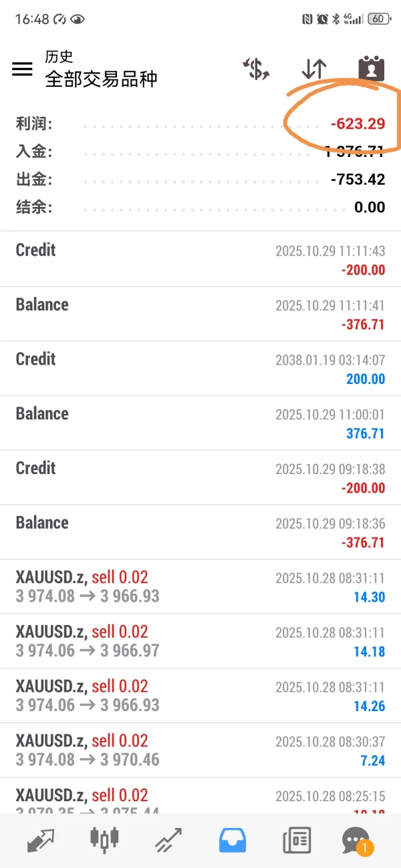Tap the Balance entry at 09:18:36
This screenshot has width=401, height=868.
pyautogui.click(x=200, y=532)
